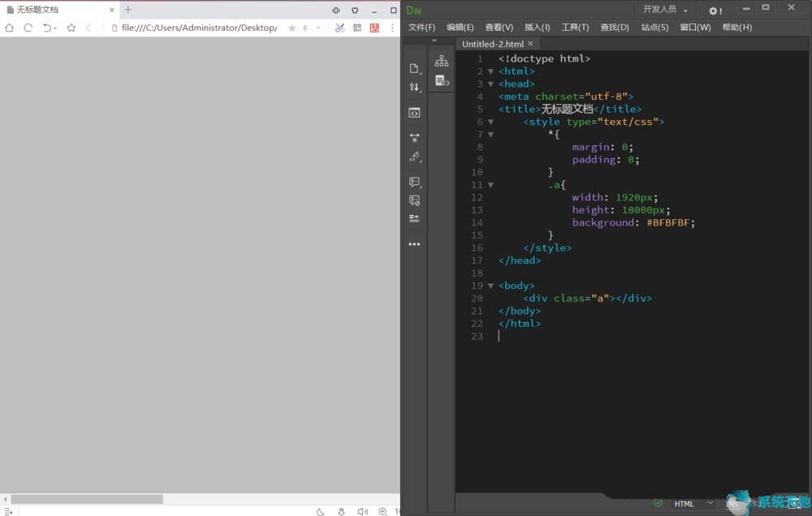Click the File Management arrows icon
The image size is (812, 516).
pos(414,87)
